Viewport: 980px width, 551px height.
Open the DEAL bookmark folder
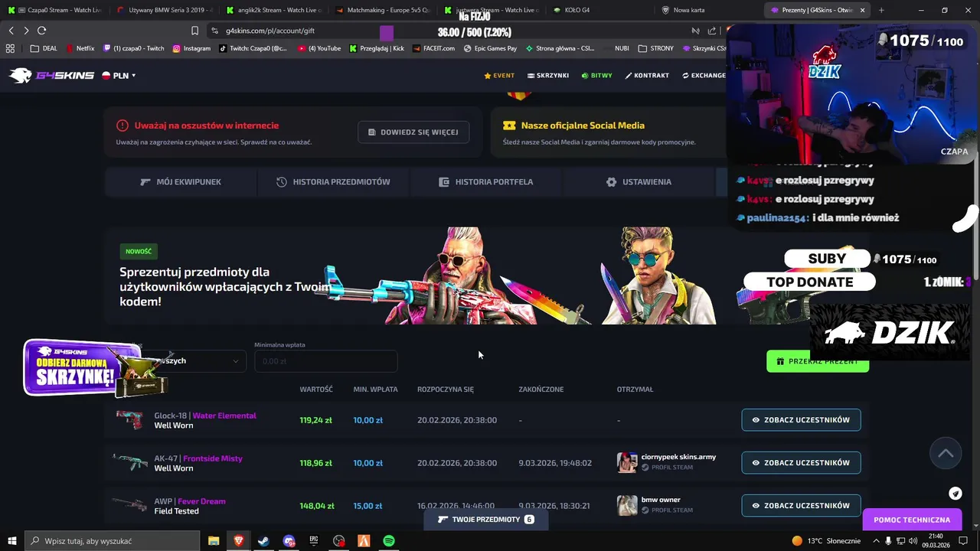[x=44, y=48]
